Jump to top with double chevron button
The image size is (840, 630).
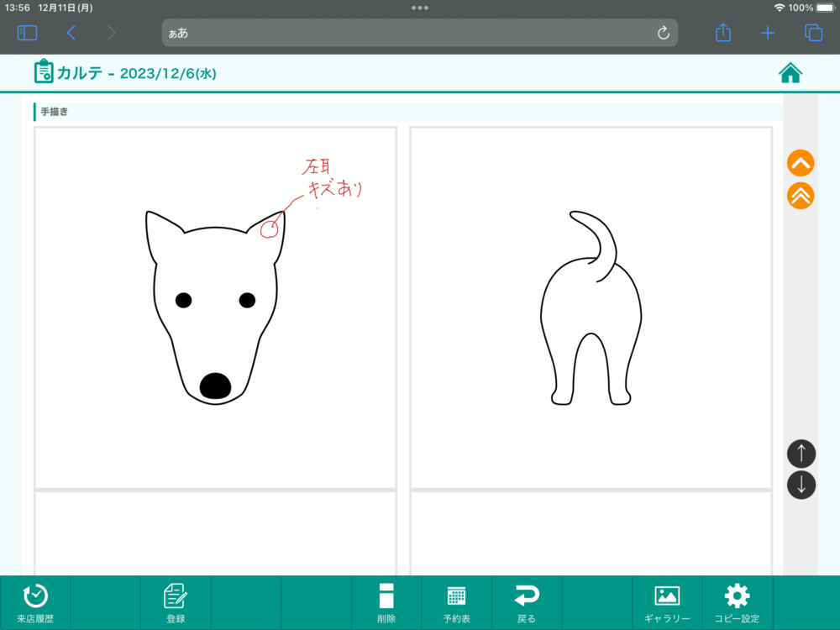tap(801, 196)
